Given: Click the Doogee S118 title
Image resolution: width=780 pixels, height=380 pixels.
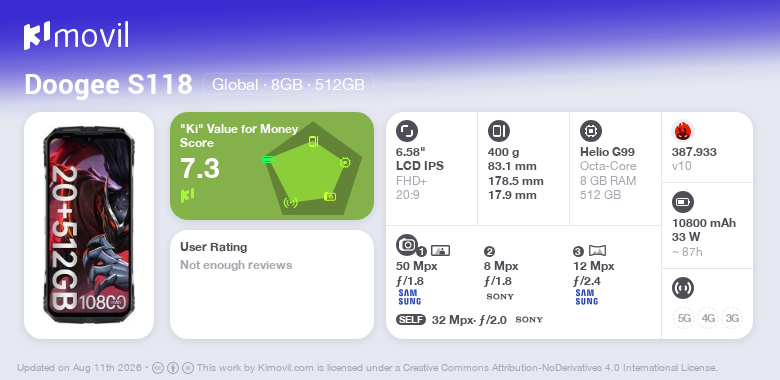Looking at the screenshot, I should pos(108,84).
